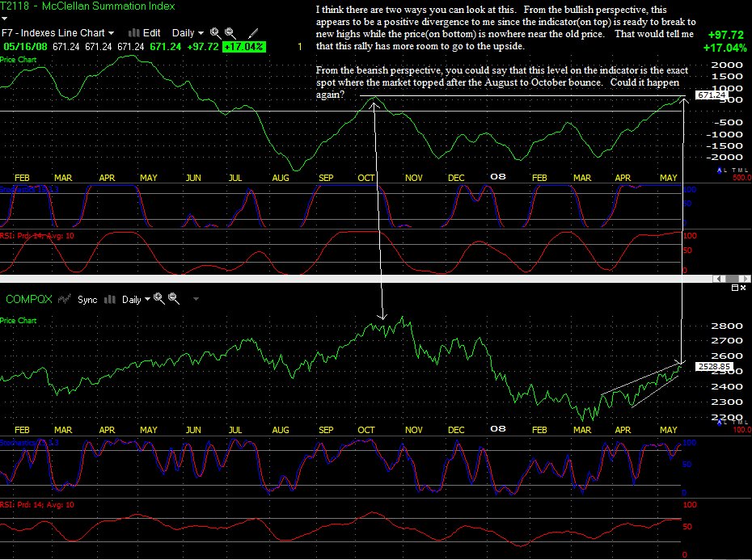
Task: Click the 05/16/08 date readout
Action: [x=25, y=47]
